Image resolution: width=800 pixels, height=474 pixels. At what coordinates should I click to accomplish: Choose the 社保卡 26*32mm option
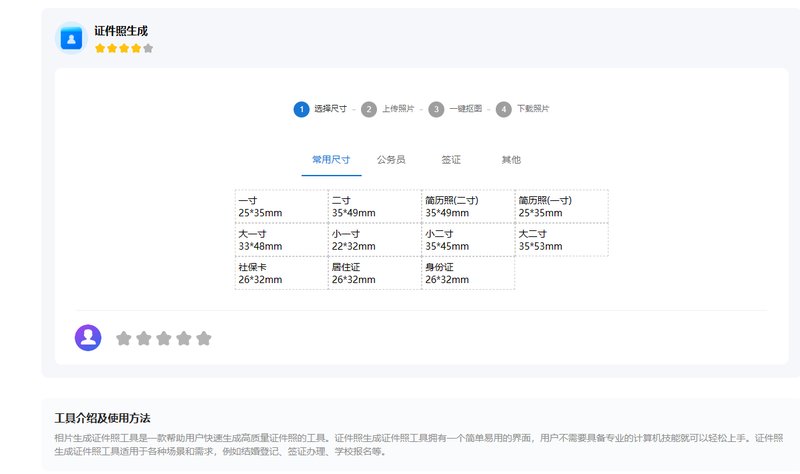pyautogui.click(x=281, y=273)
